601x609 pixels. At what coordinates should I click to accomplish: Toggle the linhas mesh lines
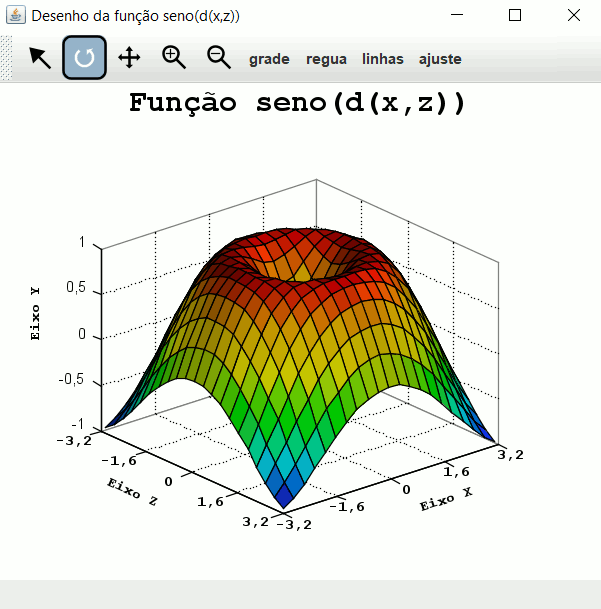(383, 59)
